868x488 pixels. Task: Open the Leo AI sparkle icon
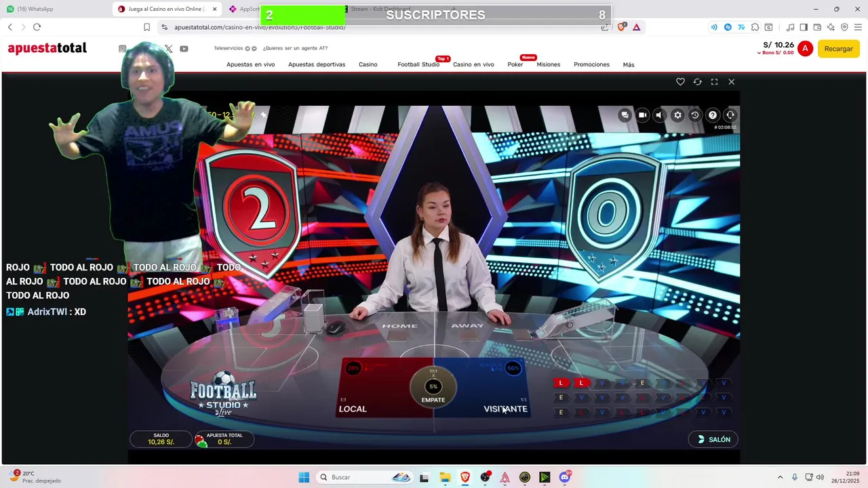point(831,27)
